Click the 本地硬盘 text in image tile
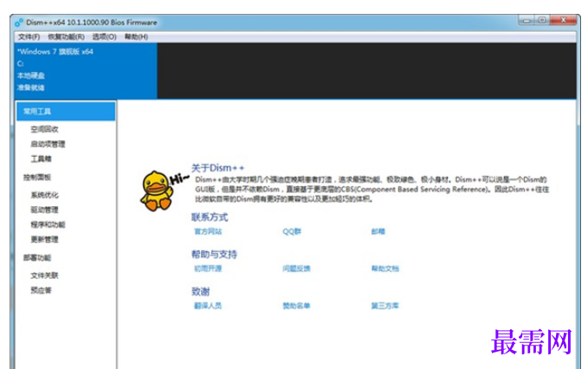The width and height of the screenshot is (588, 369). click(31, 75)
